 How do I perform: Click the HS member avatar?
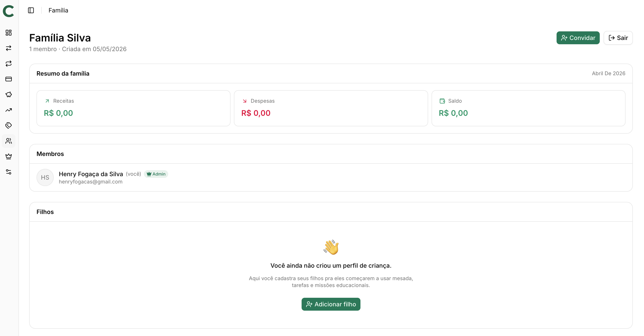(45, 177)
